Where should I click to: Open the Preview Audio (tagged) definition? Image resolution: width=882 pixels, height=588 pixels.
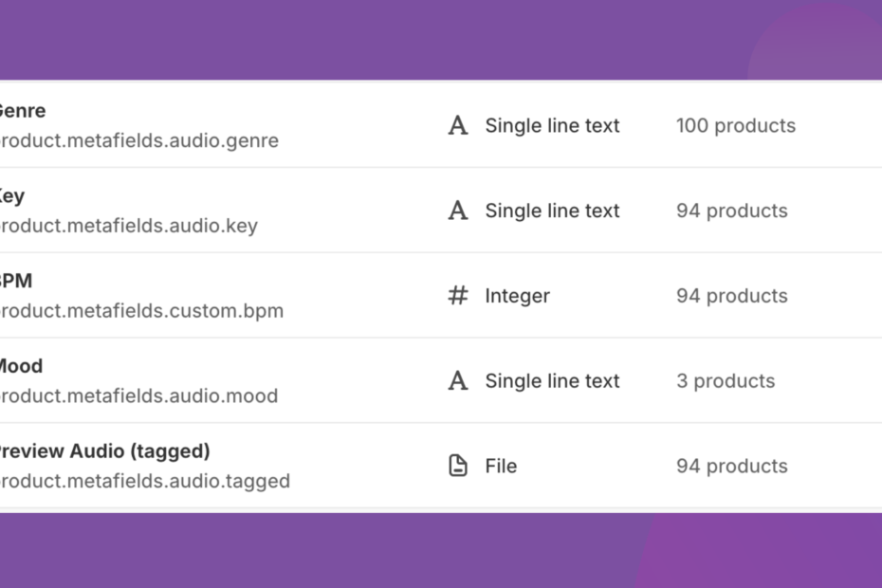click(x=104, y=451)
